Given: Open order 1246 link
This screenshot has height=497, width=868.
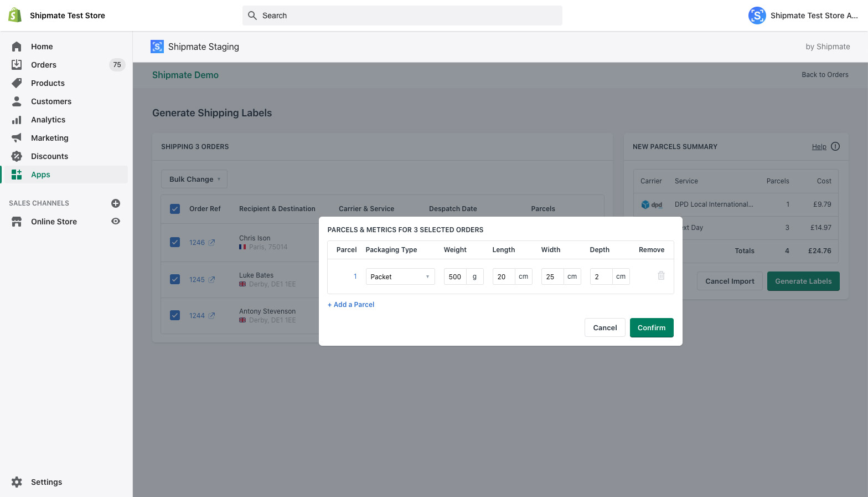Looking at the screenshot, I should (x=197, y=243).
